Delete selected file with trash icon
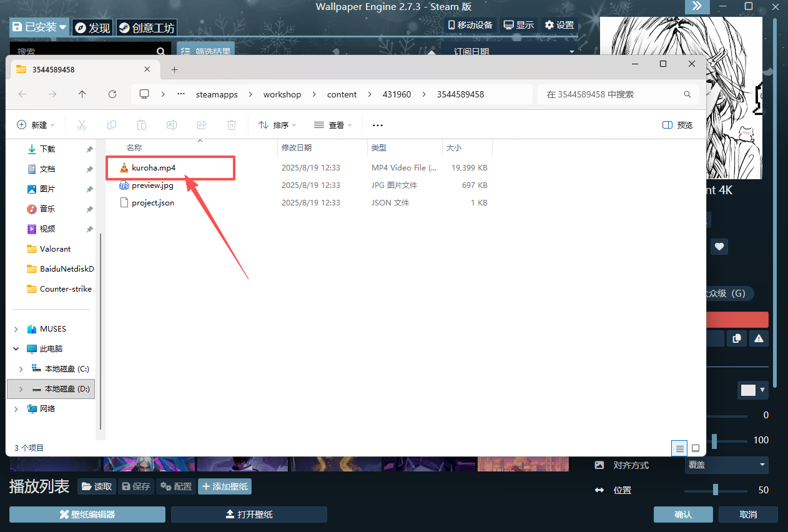 [232, 125]
